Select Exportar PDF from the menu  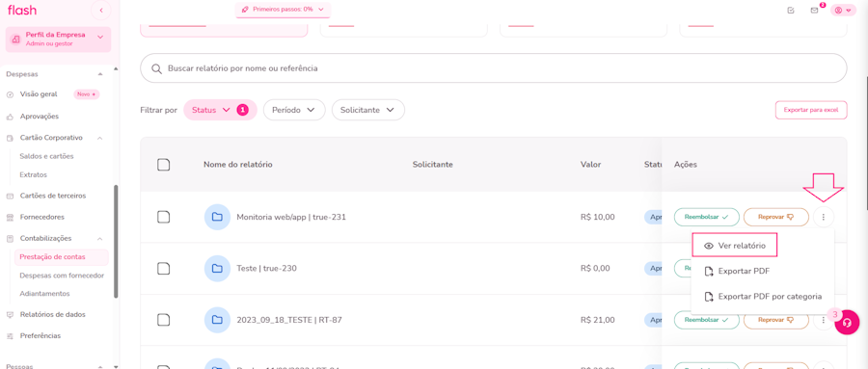tap(737, 271)
